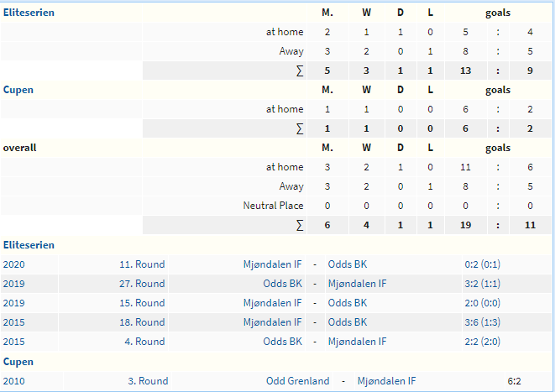This screenshot has height=392, width=555.
Task: Open the Eliteserien link above the match list
Action: tap(29, 245)
